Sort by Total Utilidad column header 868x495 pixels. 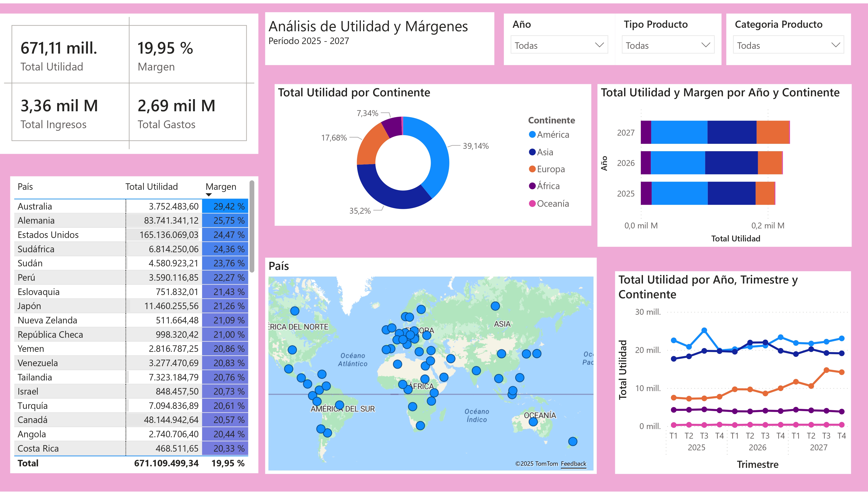pyautogui.click(x=151, y=187)
